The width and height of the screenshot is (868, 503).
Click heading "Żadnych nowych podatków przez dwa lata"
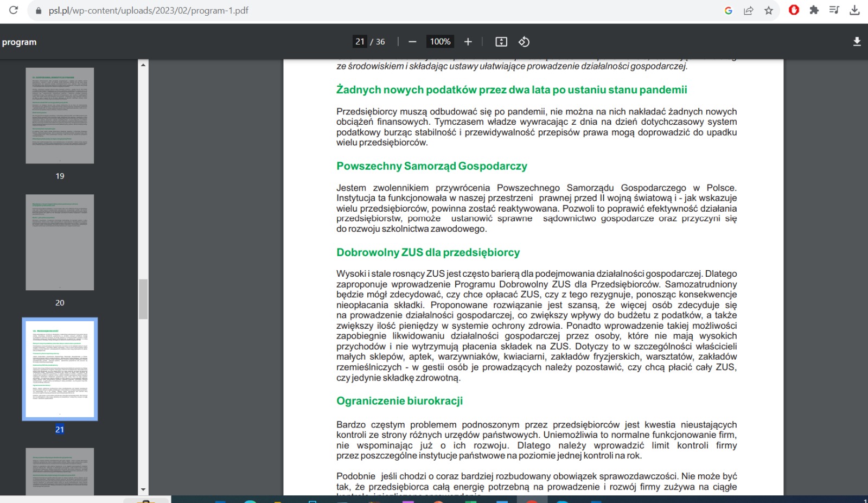(512, 90)
